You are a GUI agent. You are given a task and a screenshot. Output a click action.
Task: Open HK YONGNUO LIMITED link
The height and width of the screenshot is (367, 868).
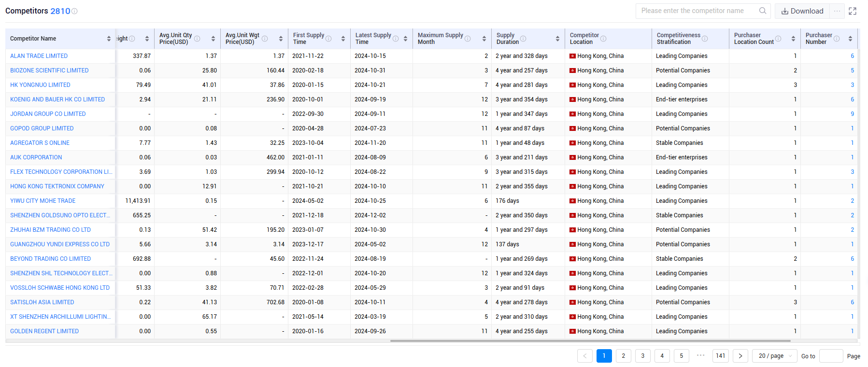pos(40,85)
